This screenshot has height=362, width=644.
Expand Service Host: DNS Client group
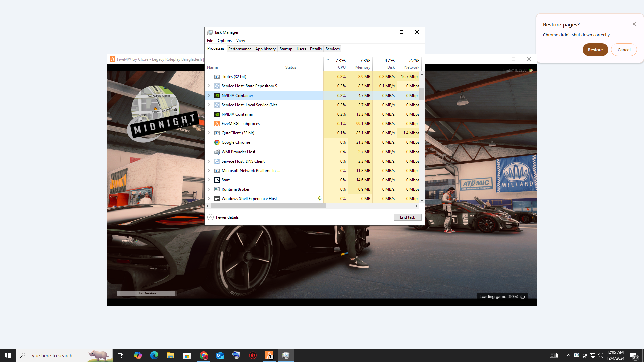click(x=209, y=161)
